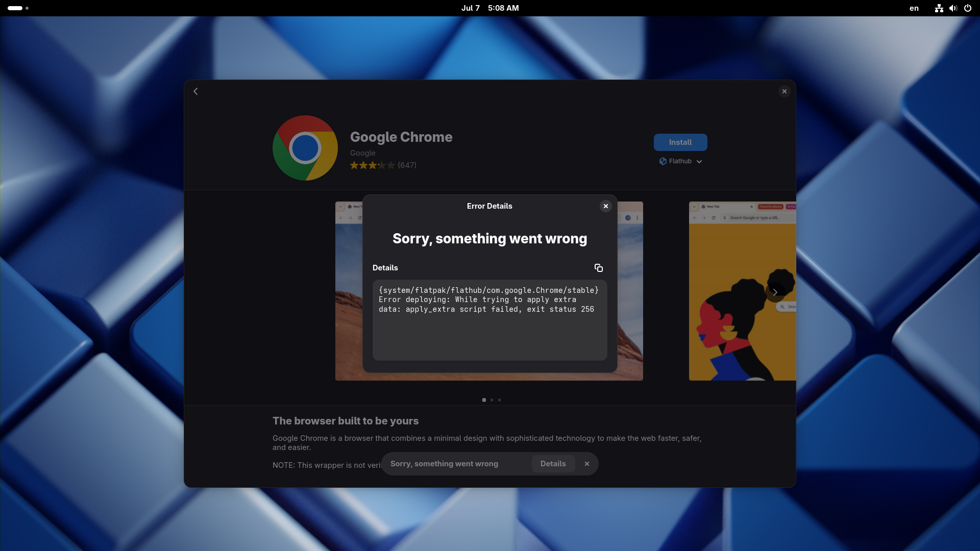Viewport: 980px width, 551px height.
Task: Click the Google Chrome app logo
Action: point(305,148)
